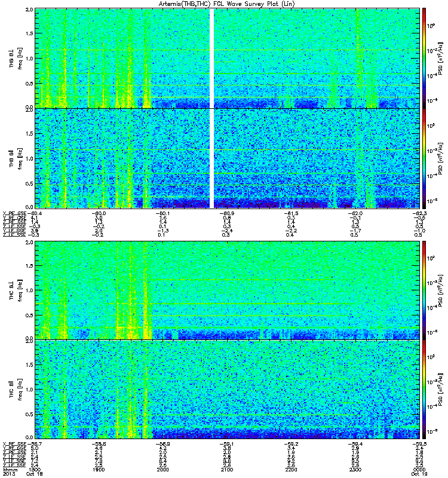Click the color bar of the THB B-perpendicular panel
Image resolution: width=448 pixels, height=478 pixels.
point(424,58)
